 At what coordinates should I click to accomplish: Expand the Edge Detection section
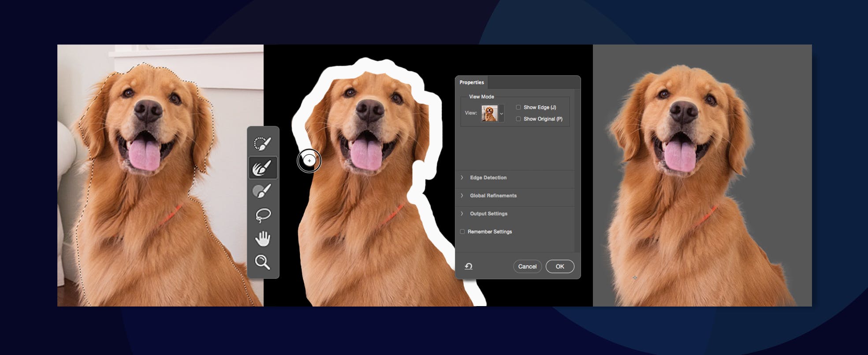tap(462, 177)
